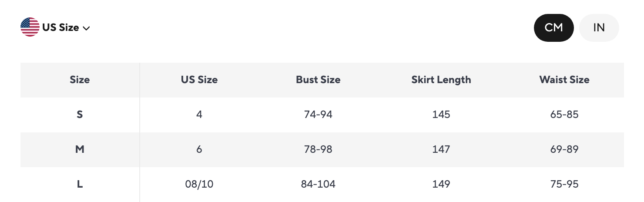
Task: Click the 145 skirt length cell
Action: pos(441,114)
